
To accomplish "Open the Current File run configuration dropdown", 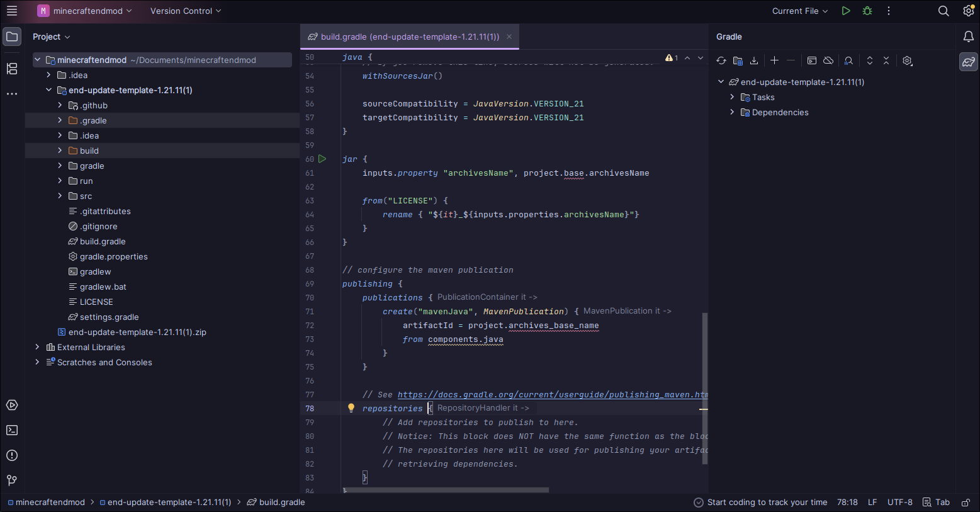I will (x=800, y=11).
